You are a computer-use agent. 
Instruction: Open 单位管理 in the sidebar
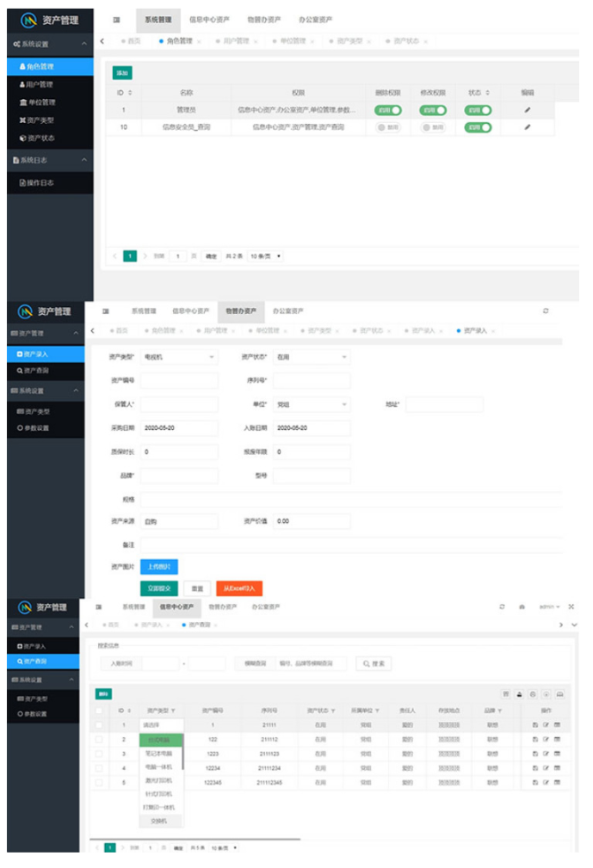tap(39, 102)
